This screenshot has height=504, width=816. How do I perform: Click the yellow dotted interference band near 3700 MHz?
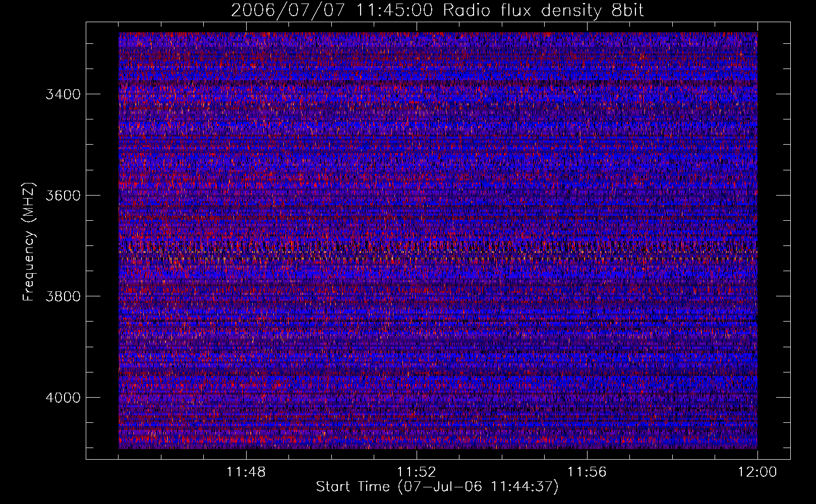438,255
